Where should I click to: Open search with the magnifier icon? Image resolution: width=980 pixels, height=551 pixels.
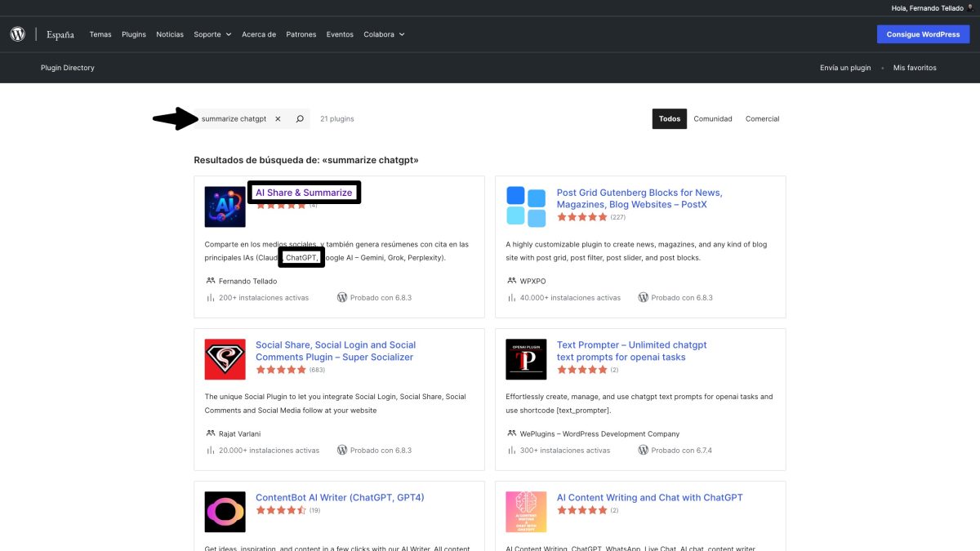(298, 118)
